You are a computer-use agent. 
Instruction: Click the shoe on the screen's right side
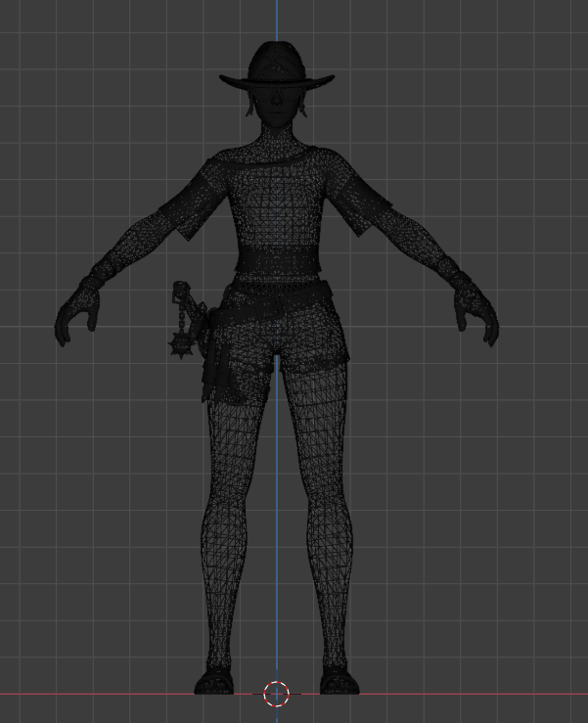pyautogui.click(x=336, y=680)
